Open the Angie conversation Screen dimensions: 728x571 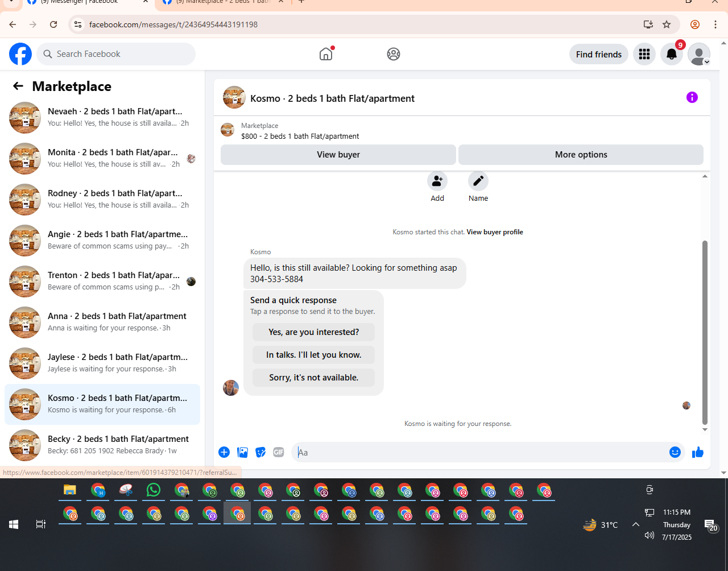pos(102,241)
